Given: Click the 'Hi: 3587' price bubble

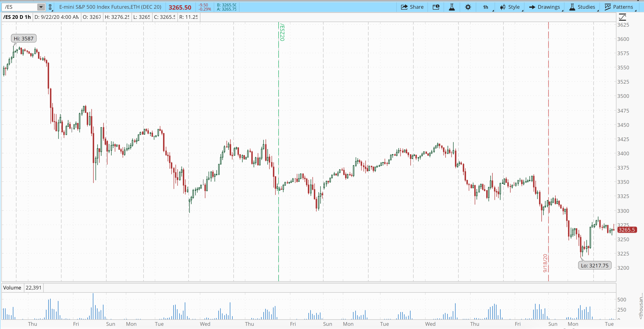Looking at the screenshot, I should (24, 39).
